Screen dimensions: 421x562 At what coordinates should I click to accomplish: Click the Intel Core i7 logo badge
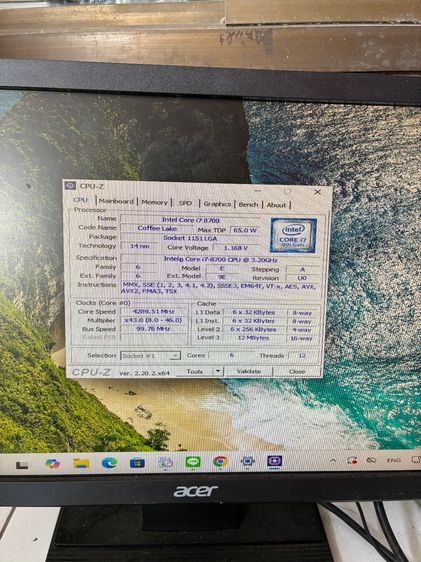(293, 235)
